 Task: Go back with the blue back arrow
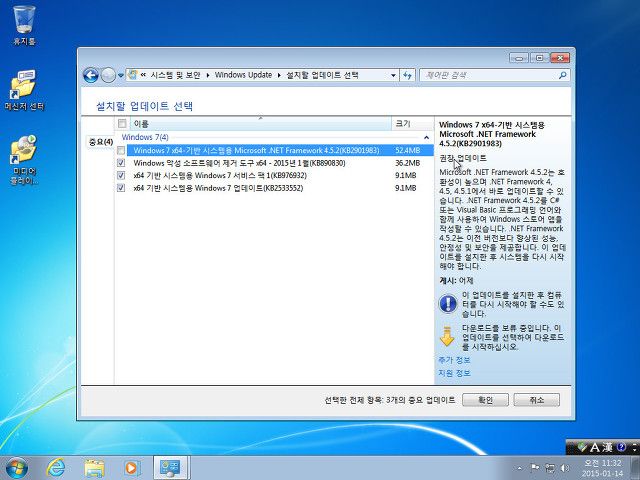91,75
